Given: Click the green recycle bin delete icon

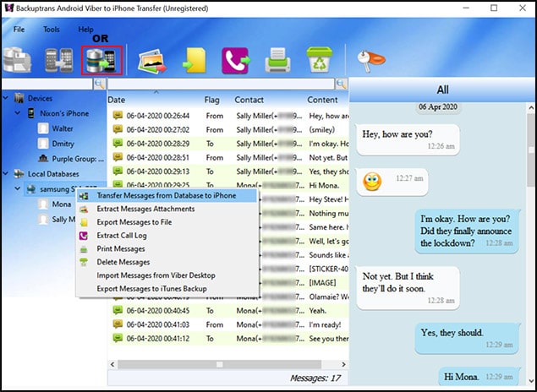Looking at the screenshot, I should pos(318,60).
